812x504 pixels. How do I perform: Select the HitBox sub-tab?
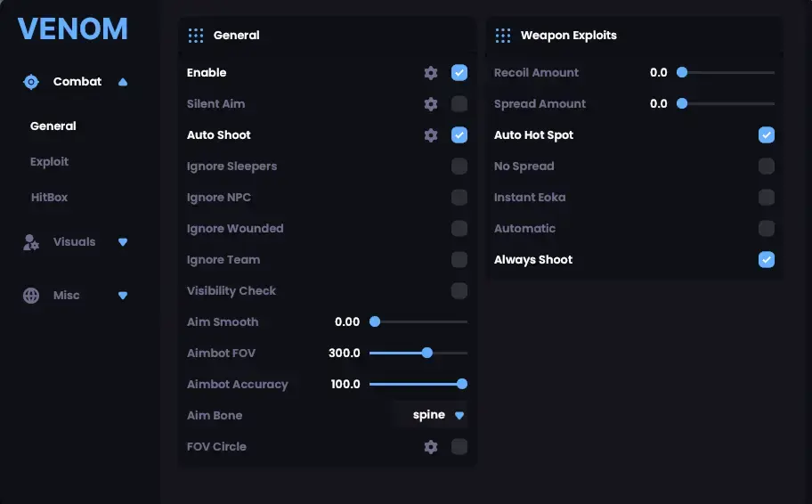[x=49, y=198]
